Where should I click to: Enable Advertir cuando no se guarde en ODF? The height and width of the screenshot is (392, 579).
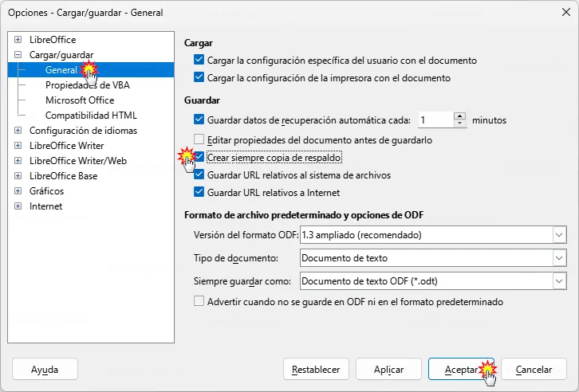[x=199, y=301]
